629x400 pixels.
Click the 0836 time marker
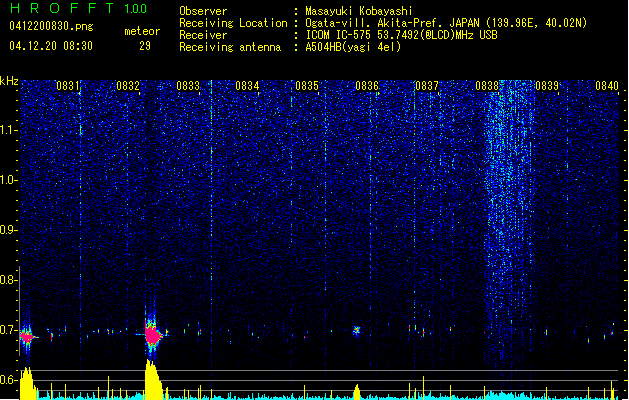(x=367, y=86)
